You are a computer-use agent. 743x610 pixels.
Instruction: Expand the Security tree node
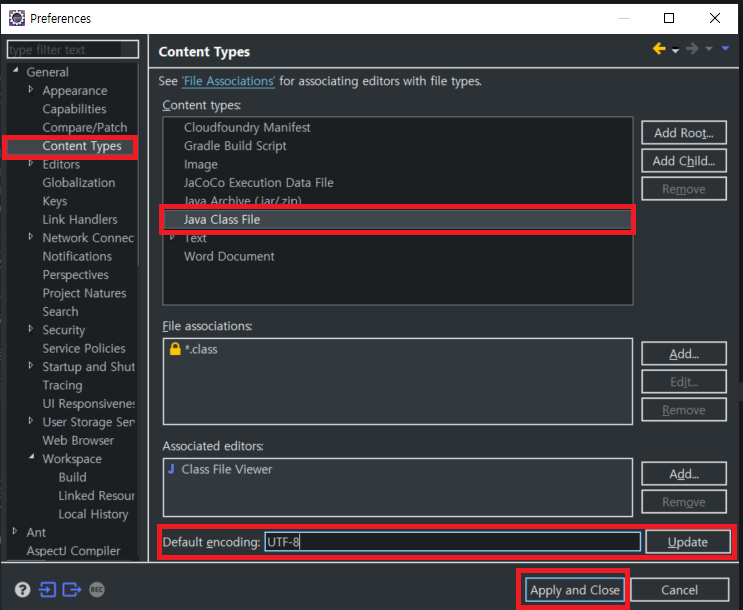31,328
